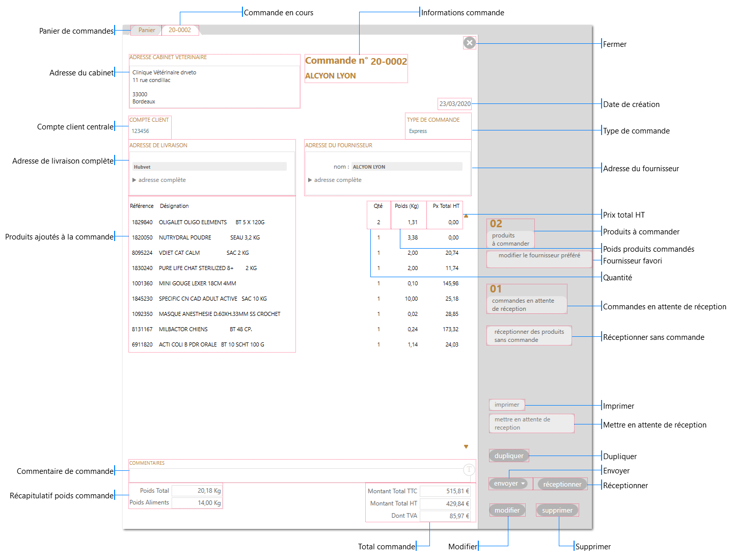Image resolution: width=733 pixels, height=560 pixels.
Task: Click the Dont TVA value 85,97 €
Action: (445, 516)
